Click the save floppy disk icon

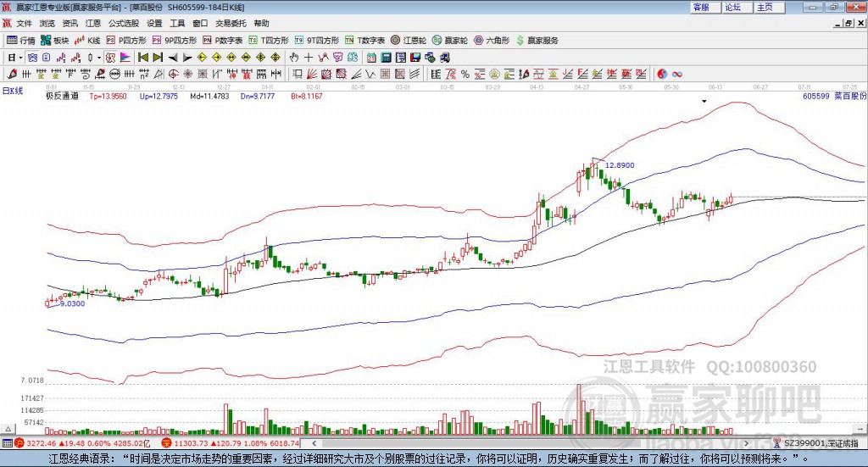pyautogui.click(x=415, y=58)
